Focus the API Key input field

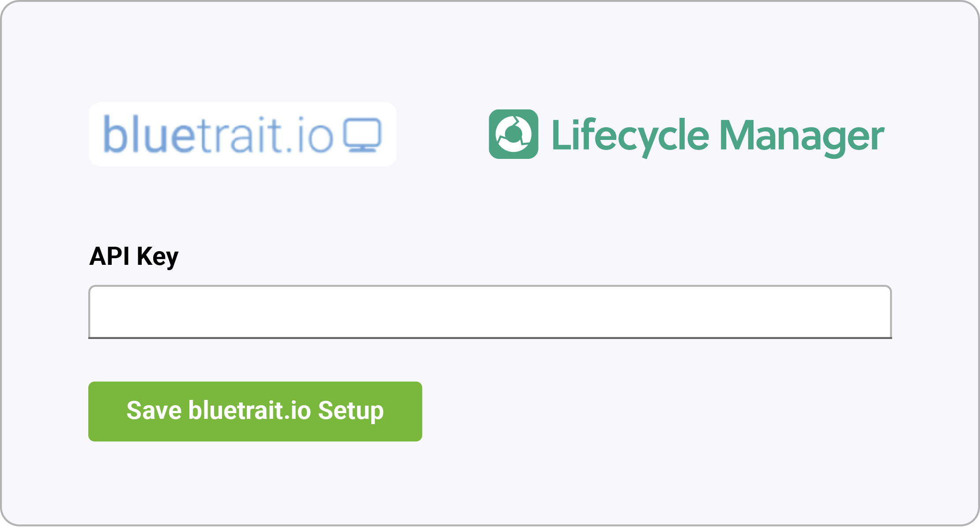(490, 312)
